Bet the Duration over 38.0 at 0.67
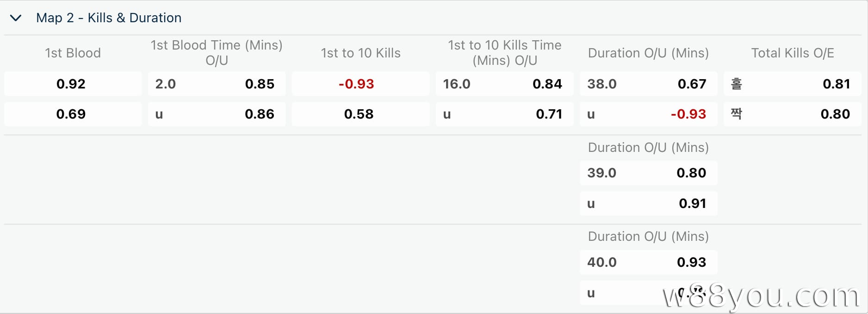The image size is (868, 314). coord(648,84)
